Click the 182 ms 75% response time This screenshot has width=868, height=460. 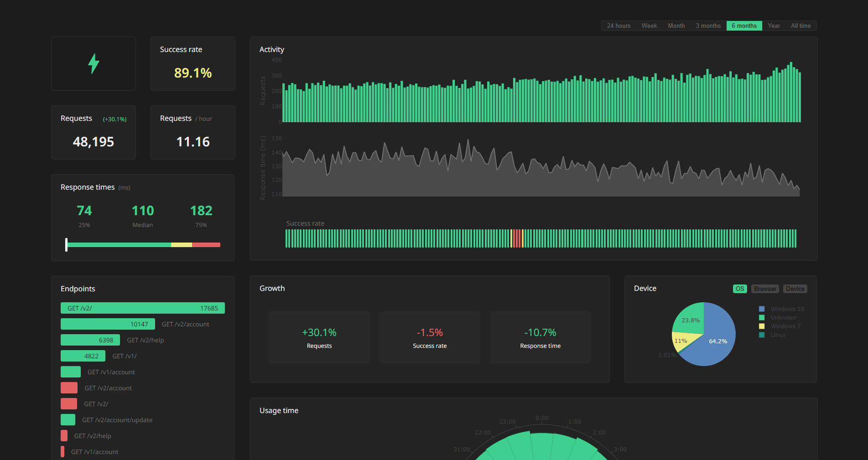(x=201, y=211)
